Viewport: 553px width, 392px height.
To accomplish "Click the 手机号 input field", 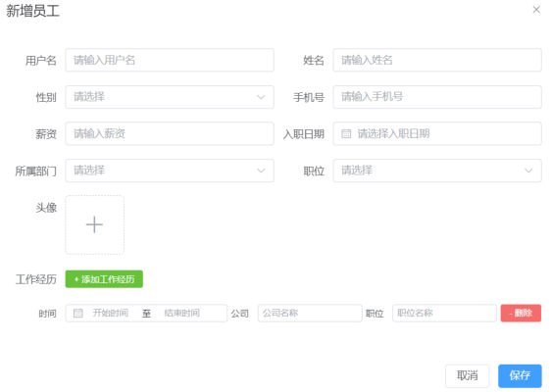I will [x=437, y=97].
